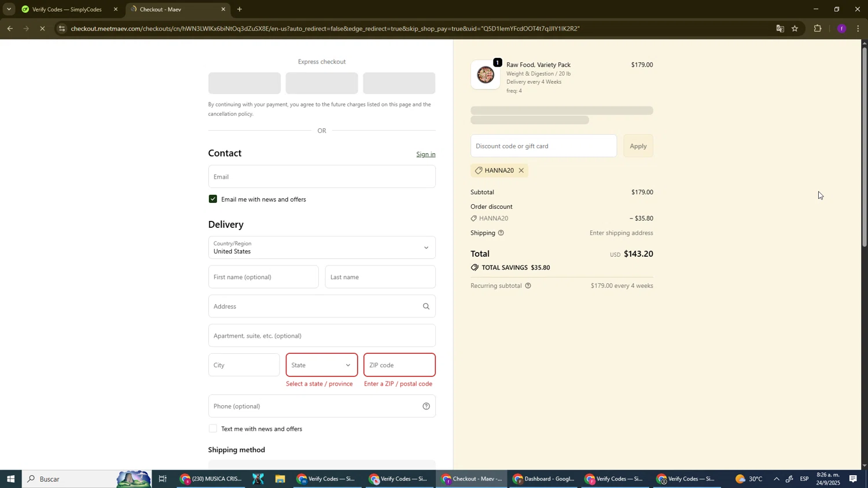Open weather widget showing 30°C
The height and width of the screenshot is (488, 868).
749,479
